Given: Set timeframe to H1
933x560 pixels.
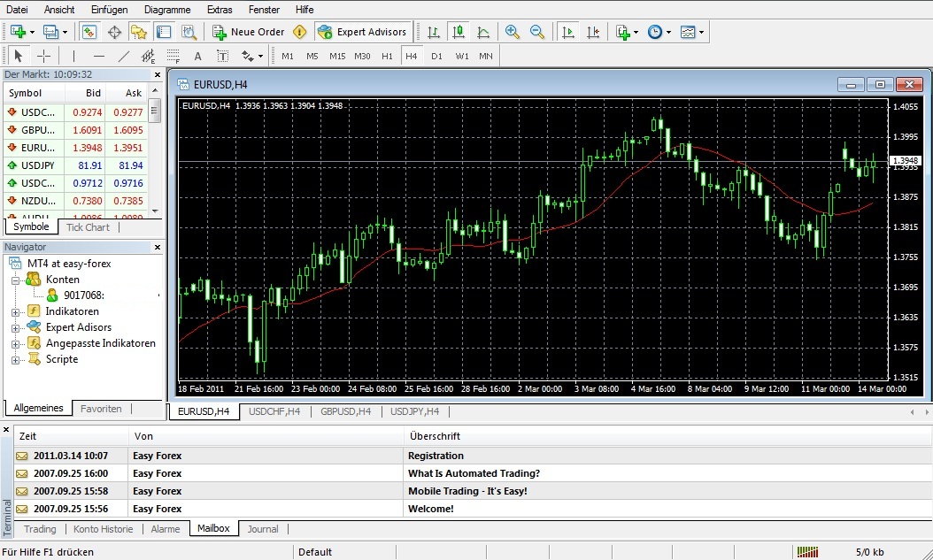Looking at the screenshot, I should pyautogui.click(x=388, y=56).
